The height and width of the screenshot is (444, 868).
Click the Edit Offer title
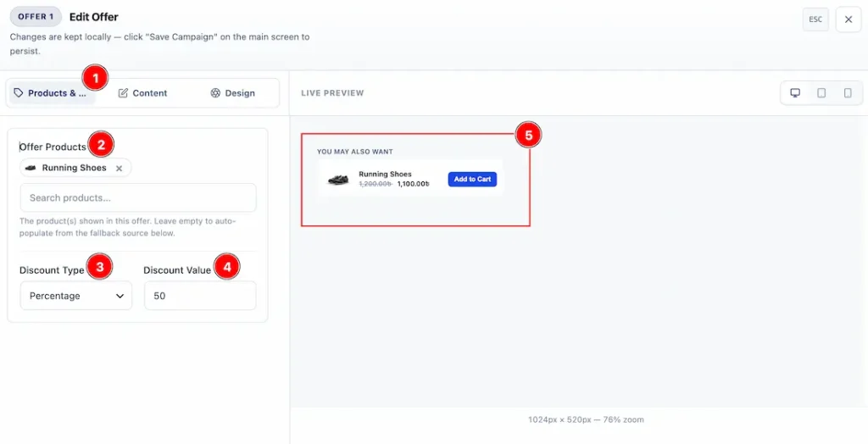coord(93,17)
